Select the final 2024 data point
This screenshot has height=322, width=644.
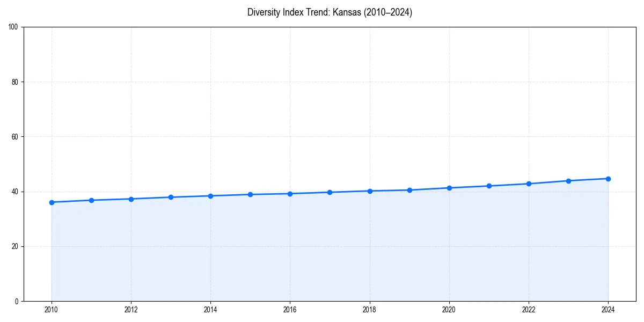coord(608,178)
